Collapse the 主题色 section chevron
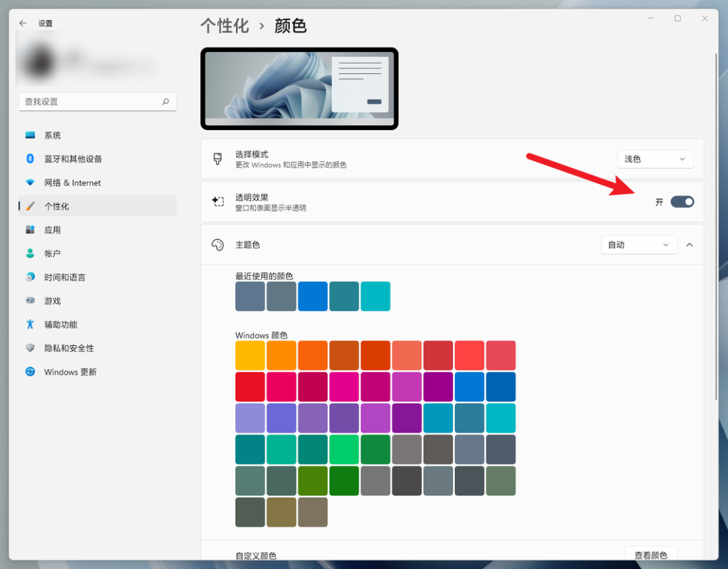This screenshot has height=569, width=728. pyautogui.click(x=689, y=245)
